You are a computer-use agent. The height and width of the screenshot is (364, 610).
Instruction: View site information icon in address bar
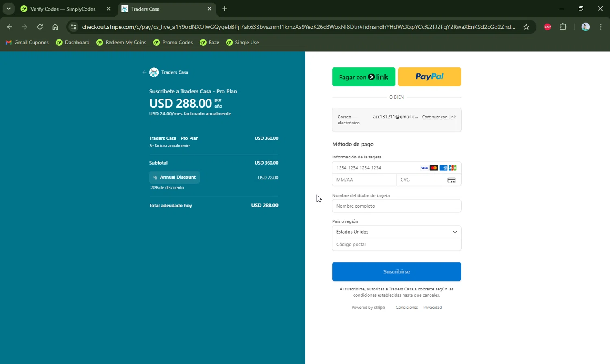click(x=74, y=27)
